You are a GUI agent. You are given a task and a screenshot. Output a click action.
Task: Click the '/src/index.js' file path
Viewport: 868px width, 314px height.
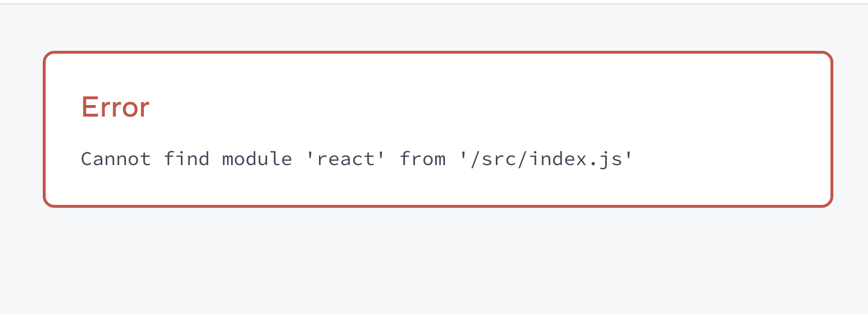(546, 159)
